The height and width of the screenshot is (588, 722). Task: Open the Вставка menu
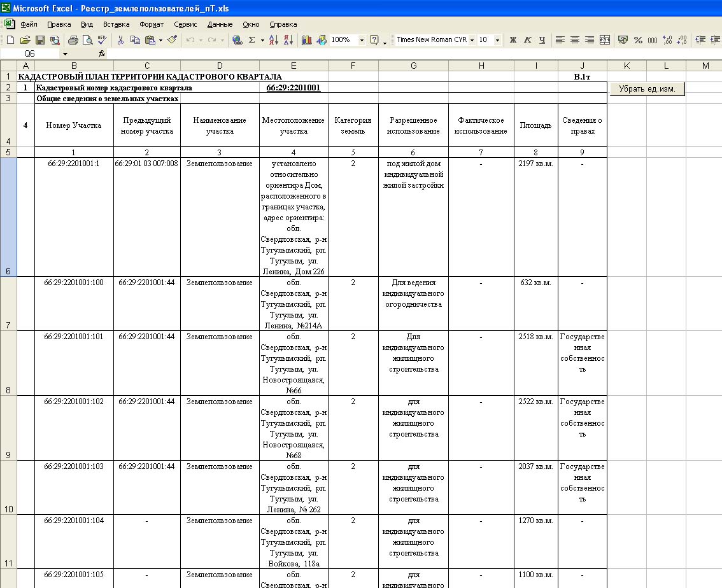tap(116, 24)
